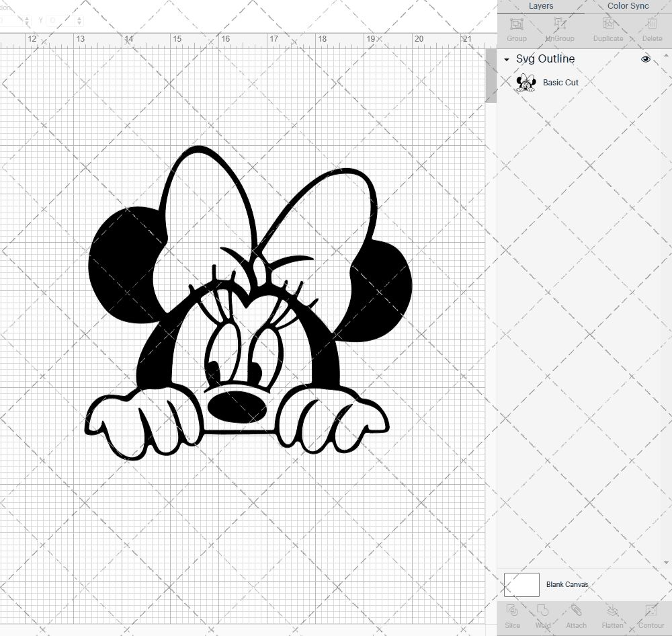
Task: Click the Basic Cut layer label
Action: (x=560, y=82)
